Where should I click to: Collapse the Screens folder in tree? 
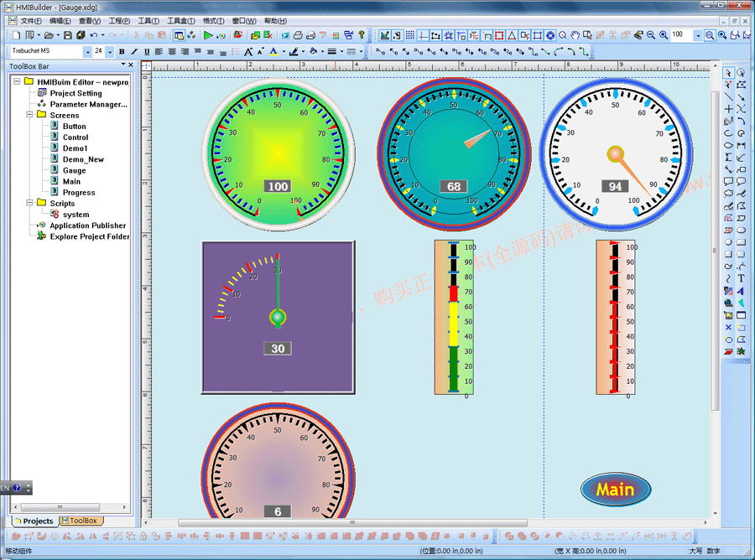(x=29, y=116)
